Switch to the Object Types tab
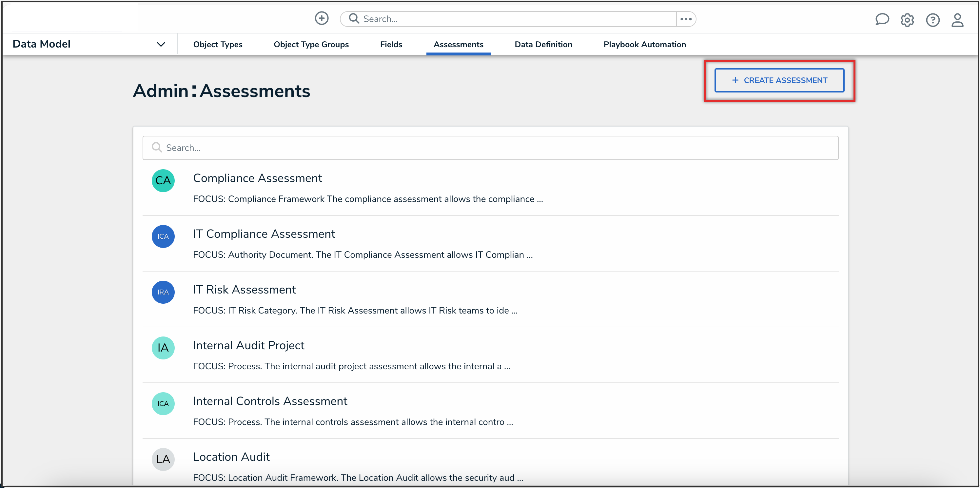 pyautogui.click(x=218, y=44)
